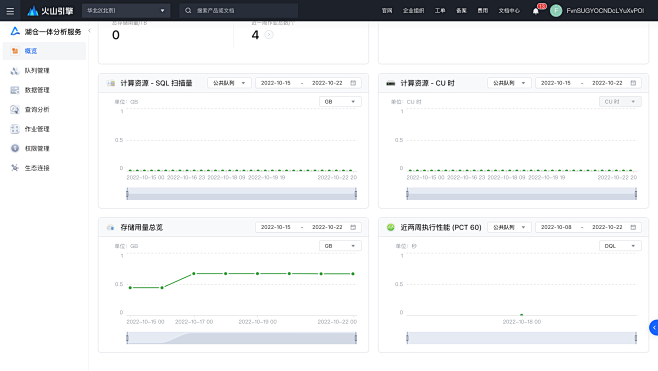Viewport: 658px width, 371px height.
Task: Open 队列管理 via its sidebar icon
Action: [x=15, y=71]
